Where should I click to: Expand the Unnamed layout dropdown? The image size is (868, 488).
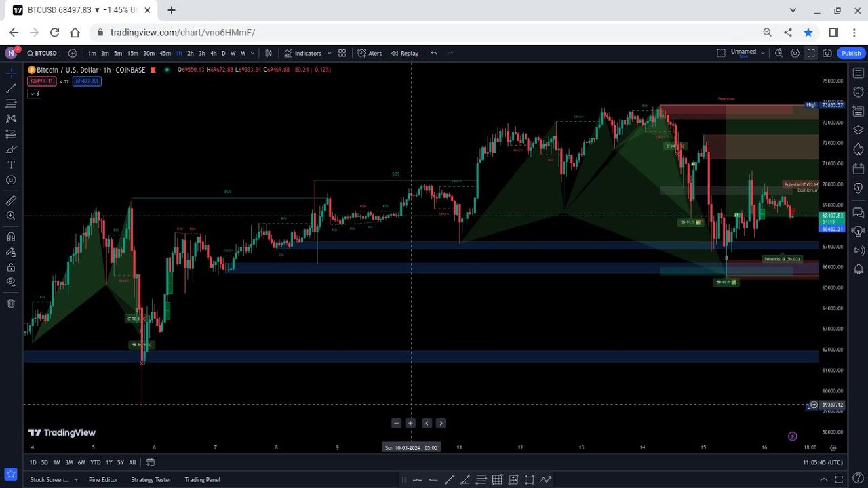tap(763, 53)
